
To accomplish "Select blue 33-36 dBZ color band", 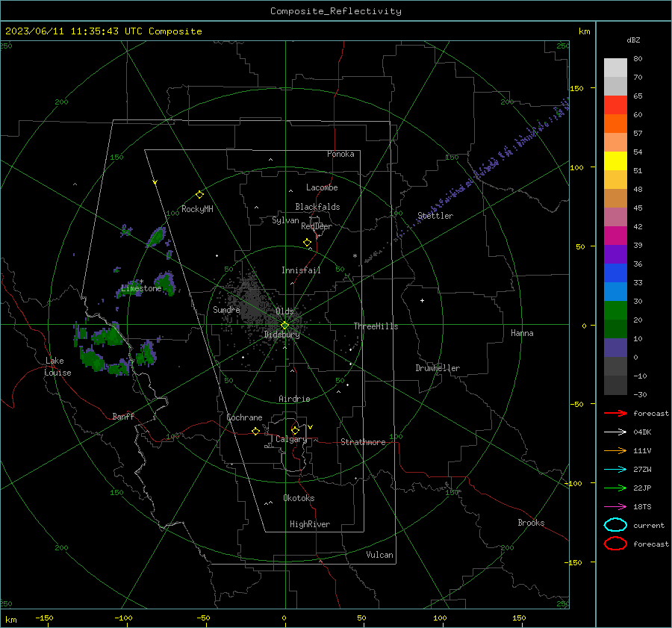I will click(x=615, y=273).
